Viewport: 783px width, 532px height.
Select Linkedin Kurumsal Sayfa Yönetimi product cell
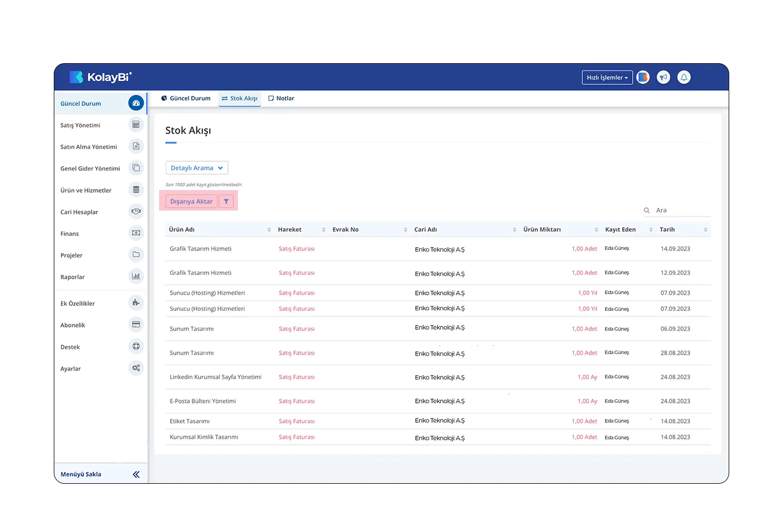click(x=216, y=377)
